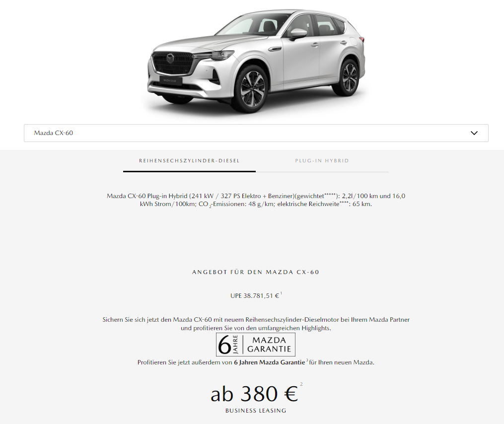Click the UPE 38.781,51 € price text
504x424 pixels.
click(x=255, y=296)
